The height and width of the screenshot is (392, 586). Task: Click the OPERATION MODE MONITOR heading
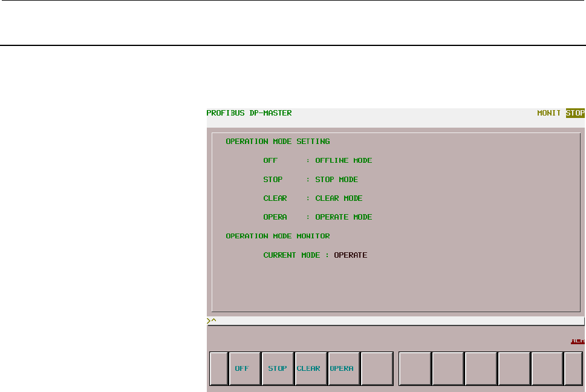pyautogui.click(x=278, y=236)
